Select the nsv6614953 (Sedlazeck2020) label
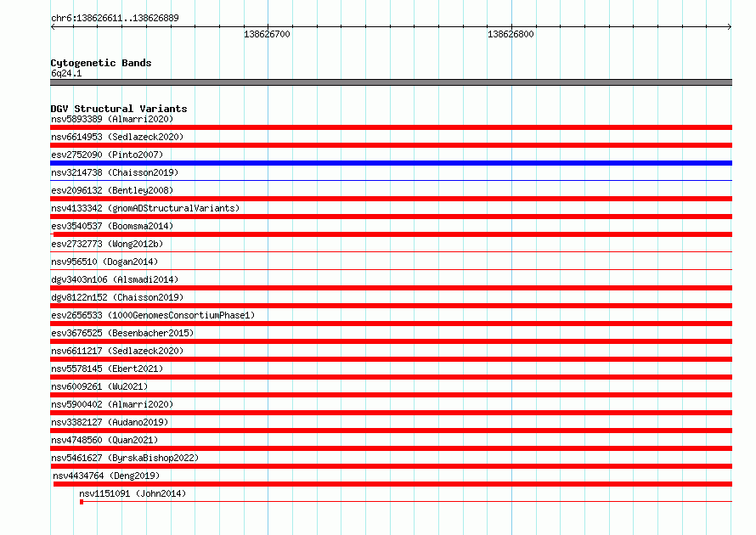This screenshot has height=535, width=756. click(117, 137)
